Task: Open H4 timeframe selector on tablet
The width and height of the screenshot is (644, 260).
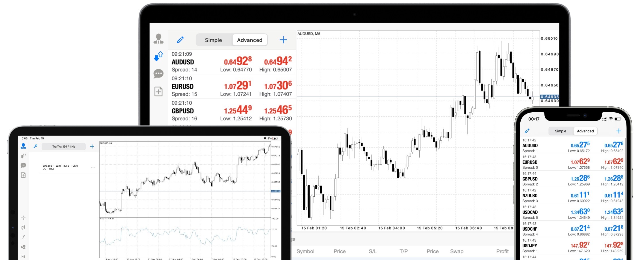Action: [23, 257]
